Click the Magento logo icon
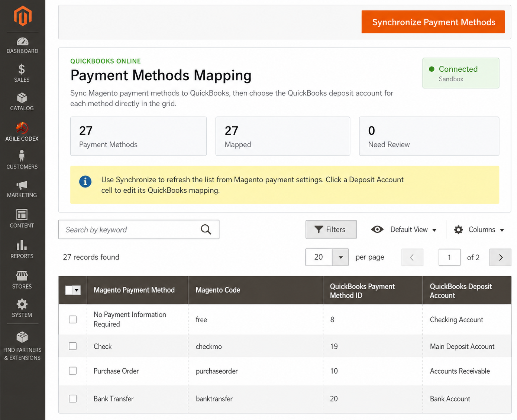The height and width of the screenshot is (420, 517). (22, 16)
